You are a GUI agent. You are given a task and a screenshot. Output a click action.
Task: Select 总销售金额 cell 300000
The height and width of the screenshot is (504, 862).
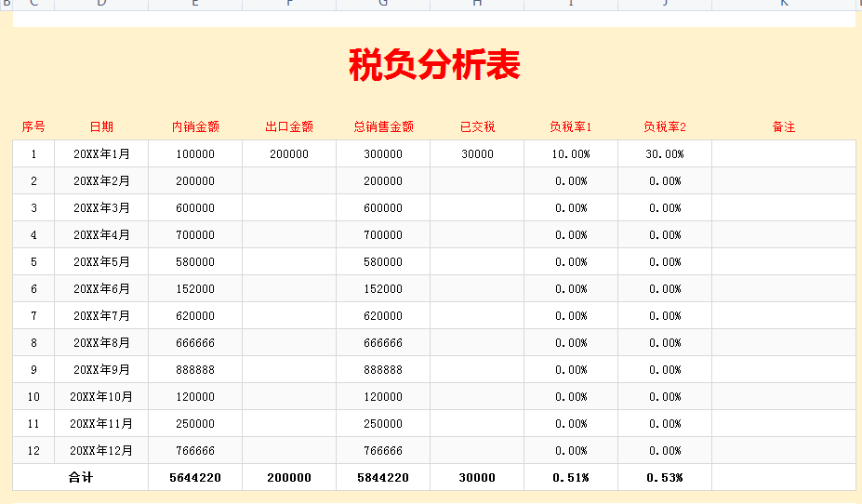383,153
